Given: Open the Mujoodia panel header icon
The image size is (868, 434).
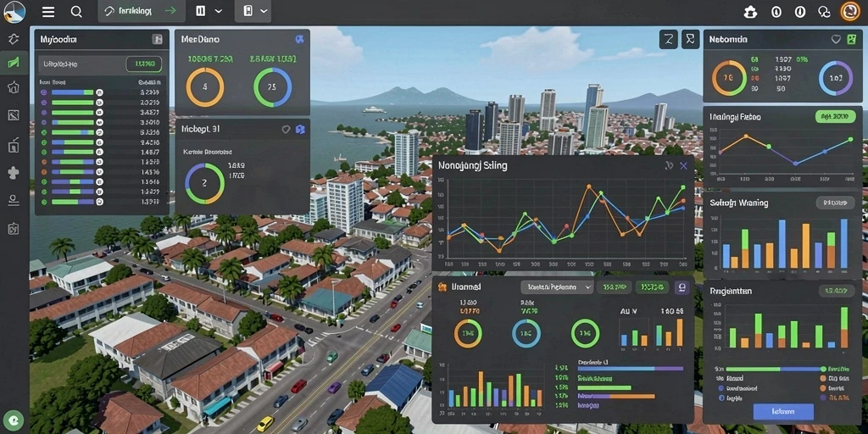Looking at the screenshot, I should click(x=157, y=39).
